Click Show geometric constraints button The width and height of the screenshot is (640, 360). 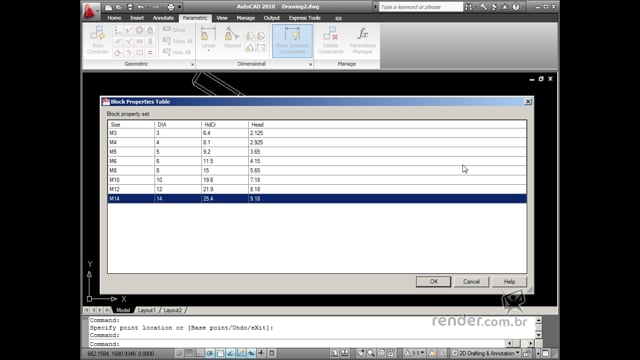click(x=174, y=30)
